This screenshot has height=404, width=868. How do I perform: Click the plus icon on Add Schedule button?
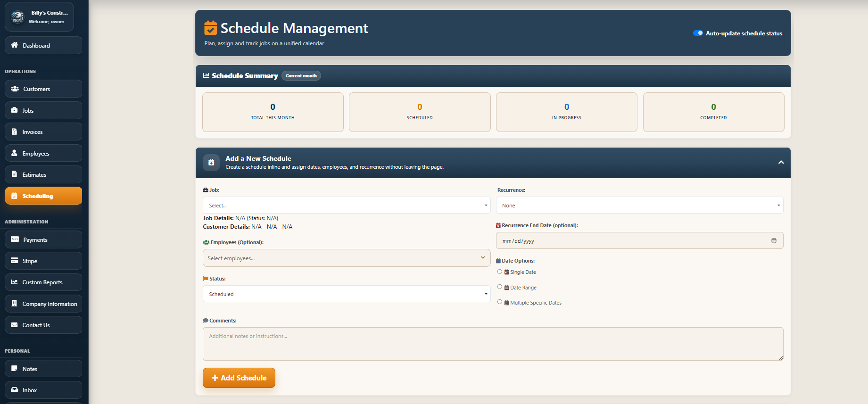point(215,378)
